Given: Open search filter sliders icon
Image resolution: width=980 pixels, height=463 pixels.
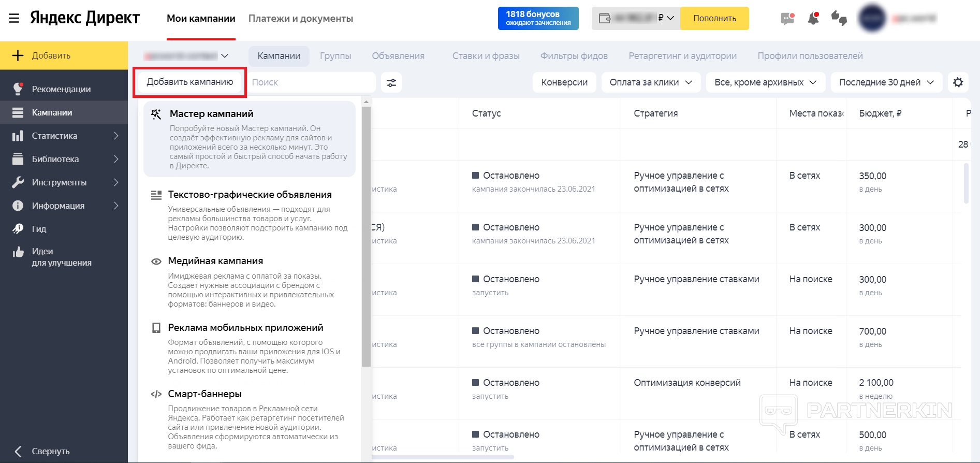Looking at the screenshot, I should click(x=391, y=82).
